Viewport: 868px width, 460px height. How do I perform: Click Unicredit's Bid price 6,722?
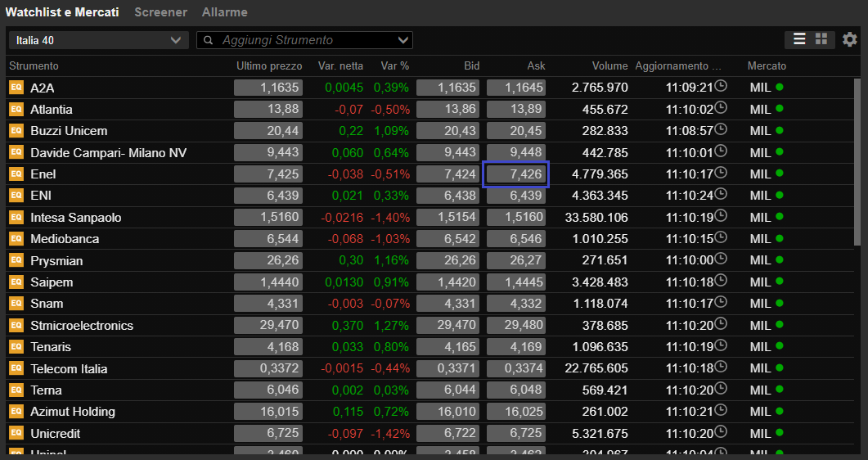pos(447,433)
